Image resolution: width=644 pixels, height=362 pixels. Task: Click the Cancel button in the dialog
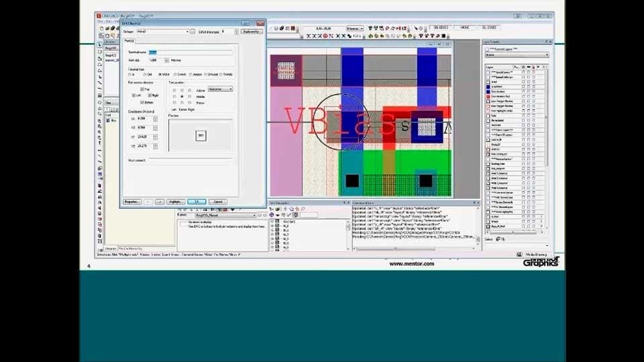click(217, 201)
